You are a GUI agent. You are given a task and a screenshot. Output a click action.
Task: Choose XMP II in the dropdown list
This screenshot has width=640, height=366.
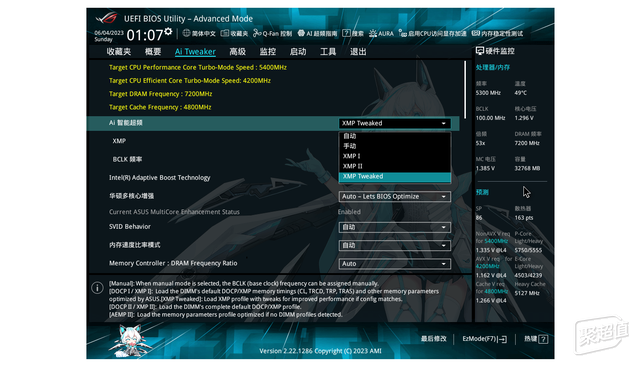395,166
